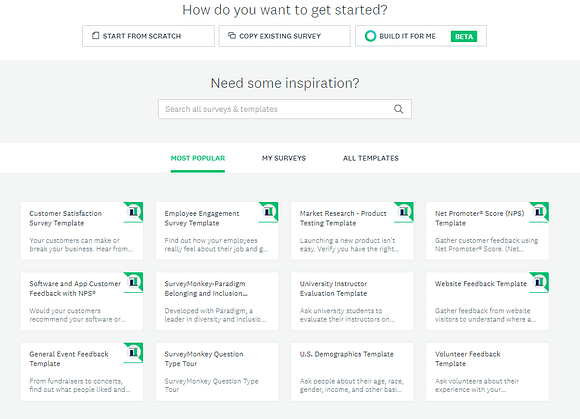Click 'Ask university students to' description
580x419 pixels.
pyautogui.click(x=347, y=315)
